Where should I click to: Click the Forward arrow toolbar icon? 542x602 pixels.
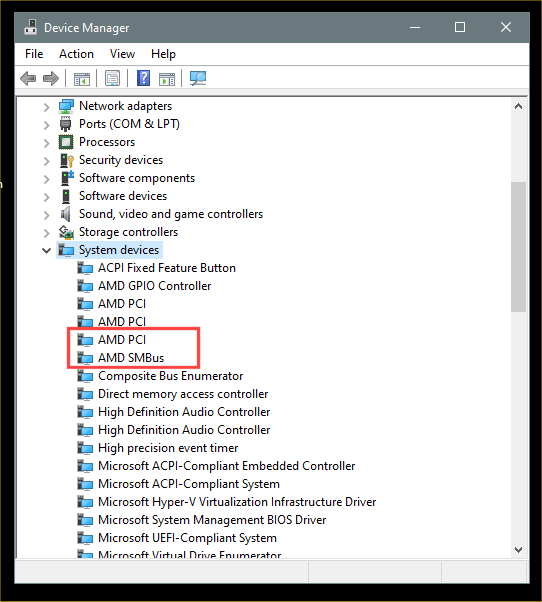click(x=51, y=79)
